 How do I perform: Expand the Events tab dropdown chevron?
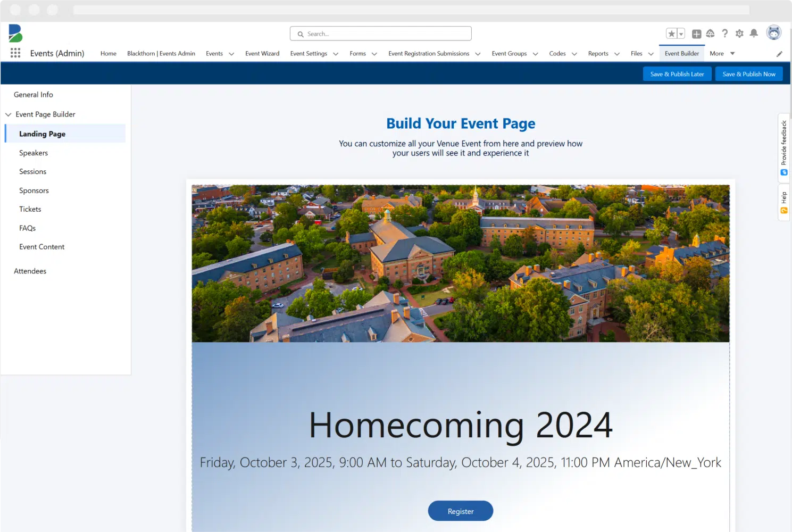pyautogui.click(x=231, y=54)
